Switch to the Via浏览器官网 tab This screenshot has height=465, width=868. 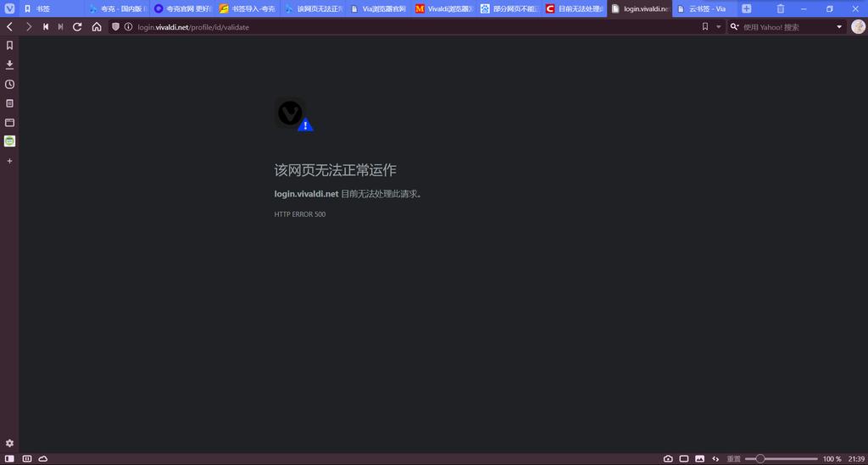point(378,8)
